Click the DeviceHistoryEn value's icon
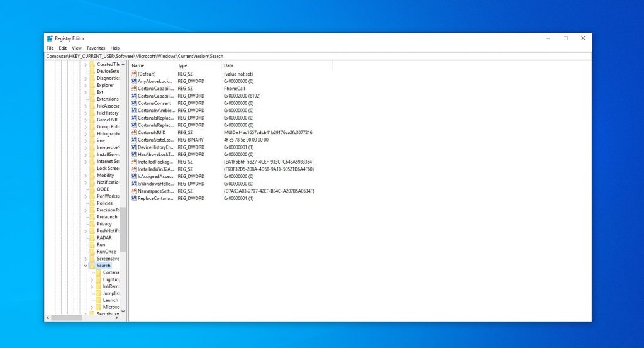Viewport: 644px width, 348px height. pos(134,147)
